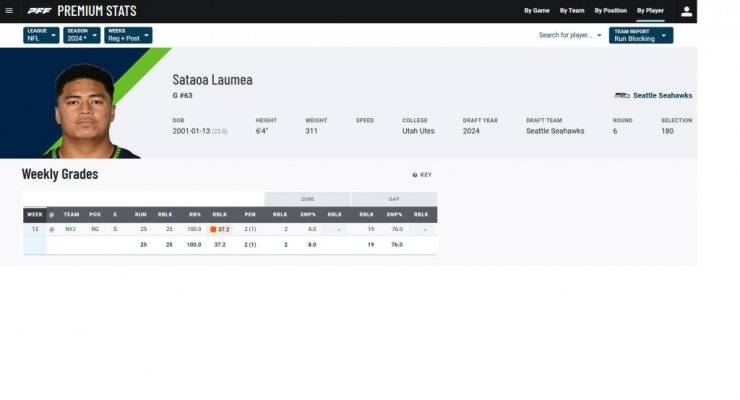Open the user account icon

pyautogui.click(x=686, y=11)
